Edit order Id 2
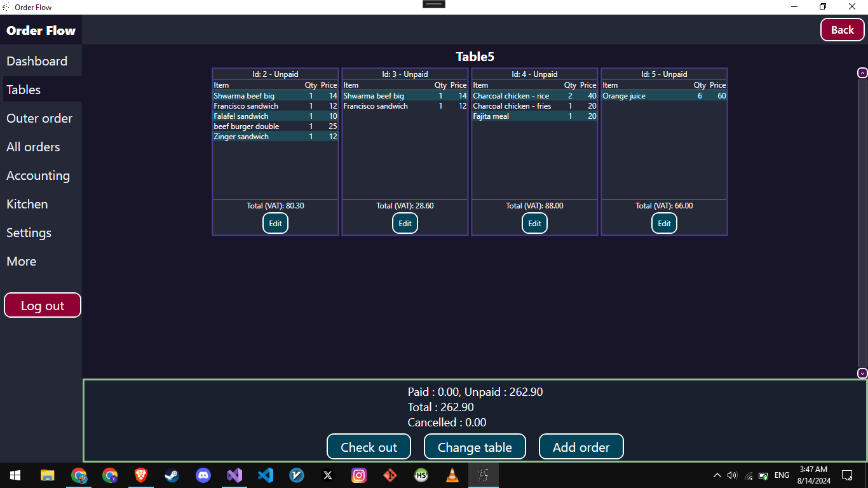This screenshot has height=488, width=868. click(275, 223)
